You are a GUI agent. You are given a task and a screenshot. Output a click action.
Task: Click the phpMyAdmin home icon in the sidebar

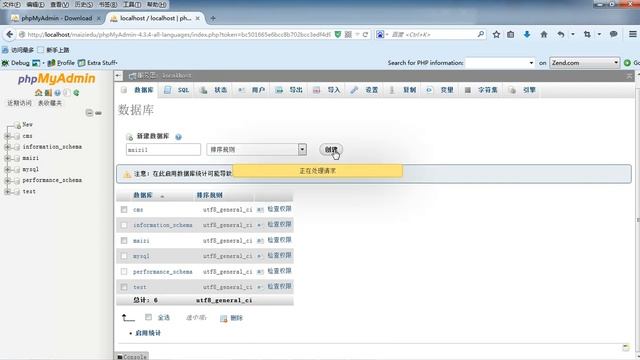(x=39, y=93)
